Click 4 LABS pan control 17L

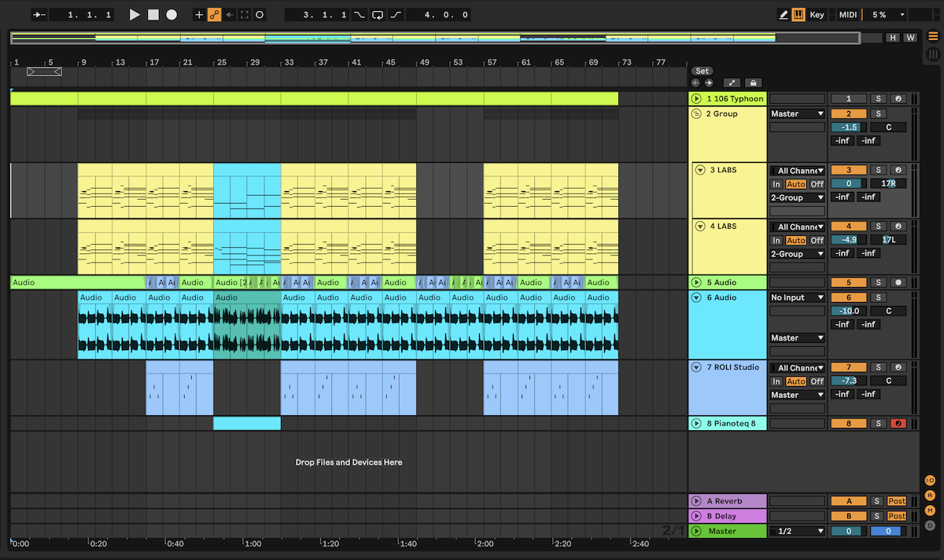(x=888, y=240)
